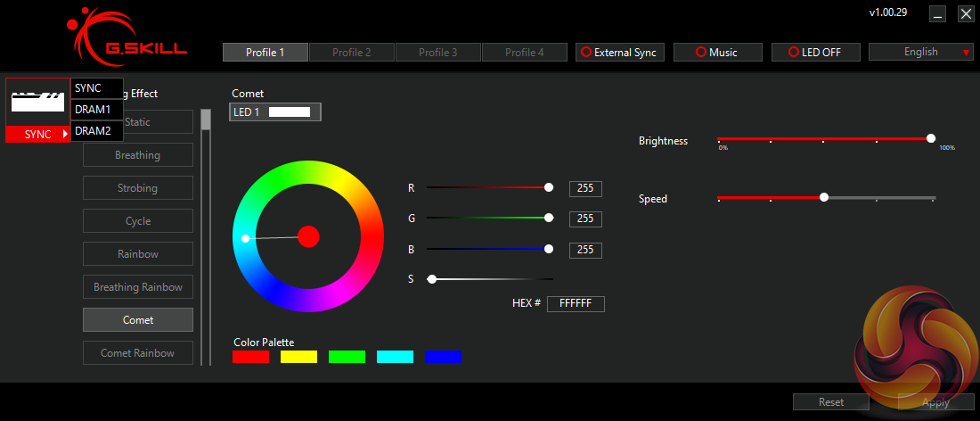Click the G.SKILL logo
980x421 pixels.
pos(127,38)
